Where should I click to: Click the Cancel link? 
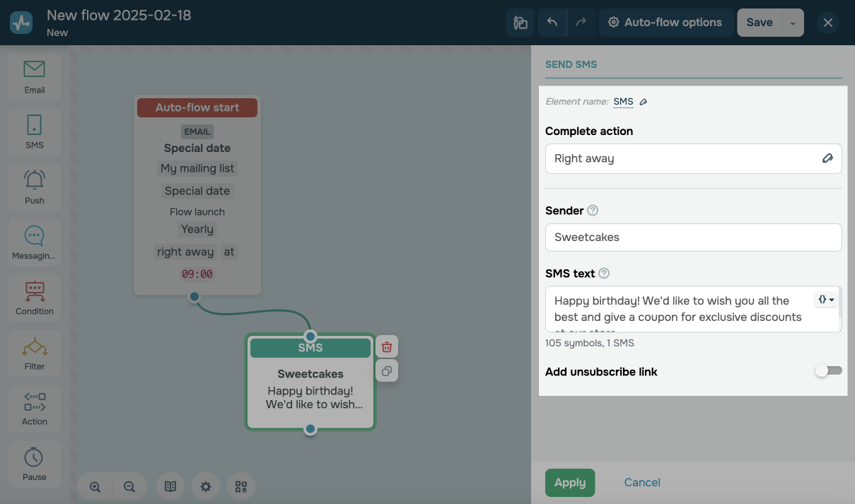click(642, 483)
